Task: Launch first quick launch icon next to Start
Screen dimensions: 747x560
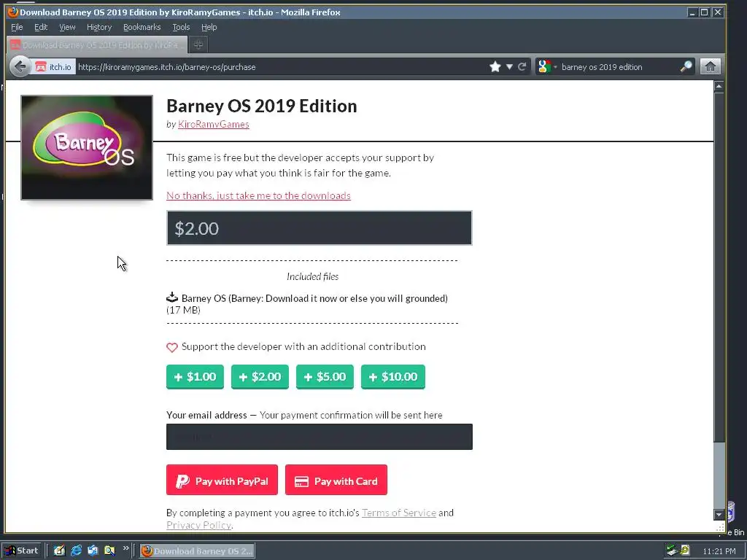Action: [59, 551]
